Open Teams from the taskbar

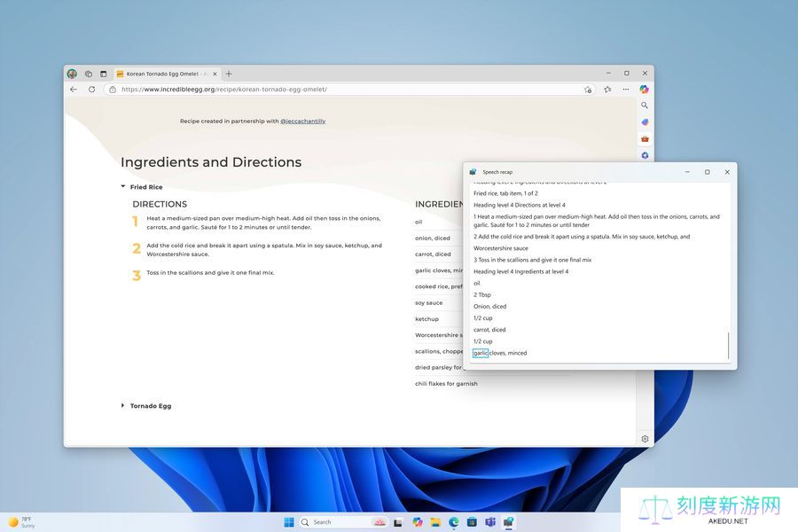pos(490,522)
